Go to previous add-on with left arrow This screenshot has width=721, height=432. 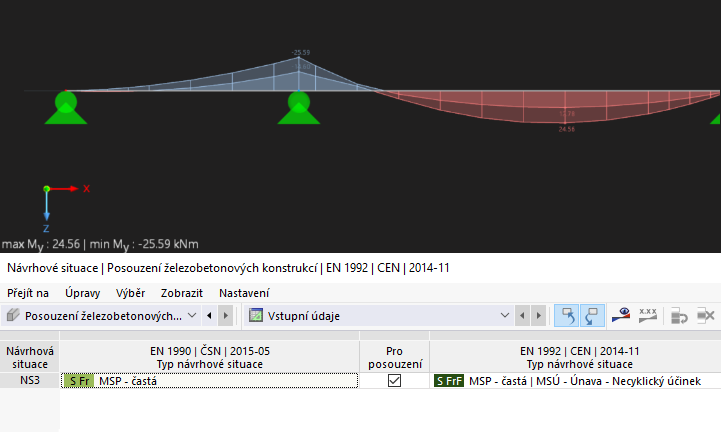click(x=209, y=316)
